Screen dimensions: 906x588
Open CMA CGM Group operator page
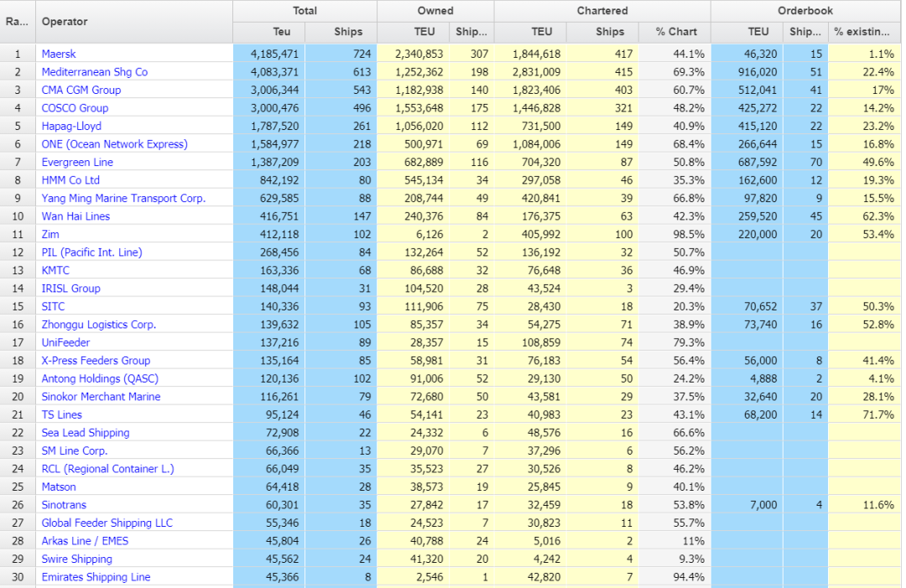pyautogui.click(x=81, y=90)
